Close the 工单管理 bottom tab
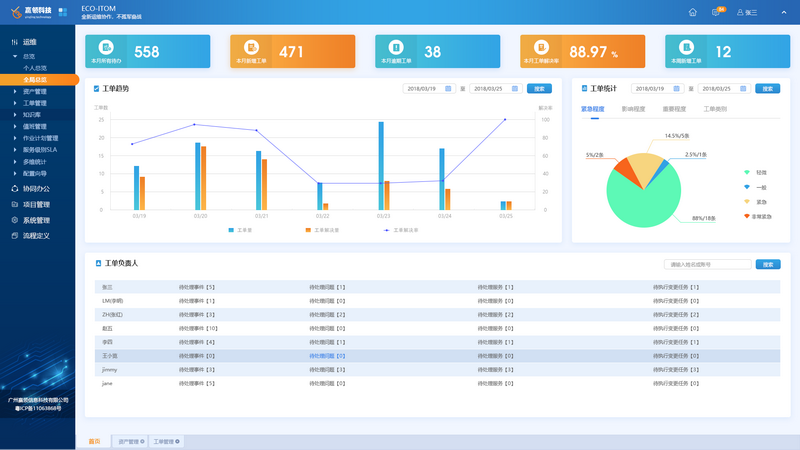The width and height of the screenshot is (800, 450). click(x=178, y=441)
